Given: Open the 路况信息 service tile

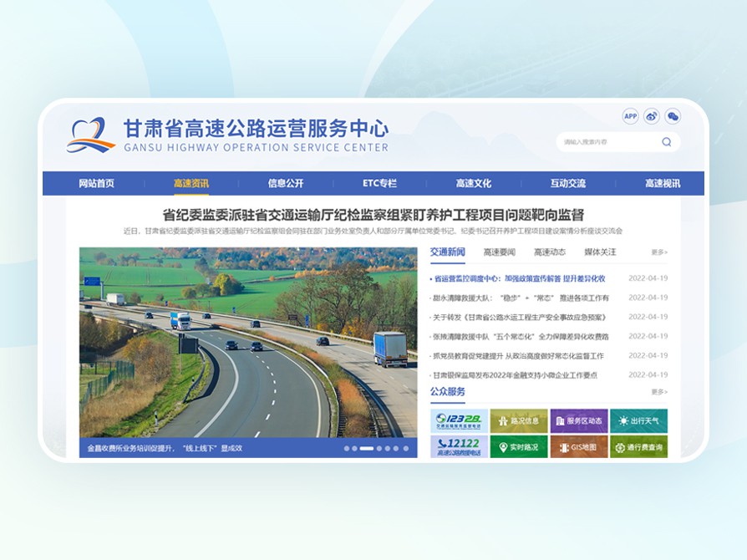Looking at the screenshot, I should coord(519,420).
